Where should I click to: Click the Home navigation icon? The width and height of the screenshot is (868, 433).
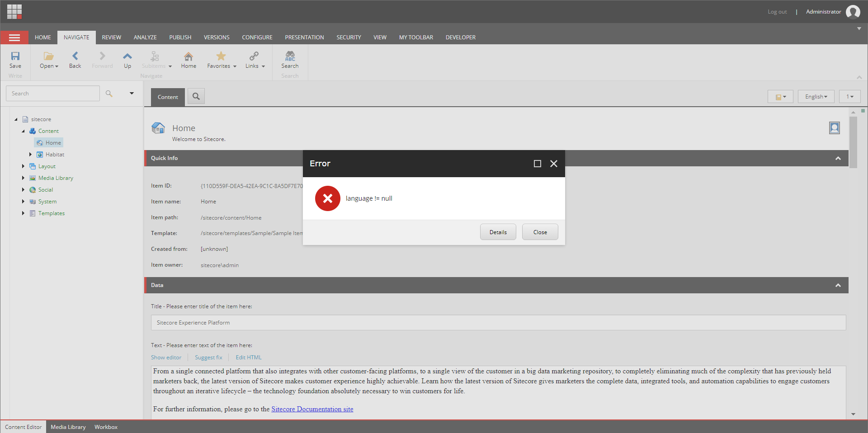[189, 56]
